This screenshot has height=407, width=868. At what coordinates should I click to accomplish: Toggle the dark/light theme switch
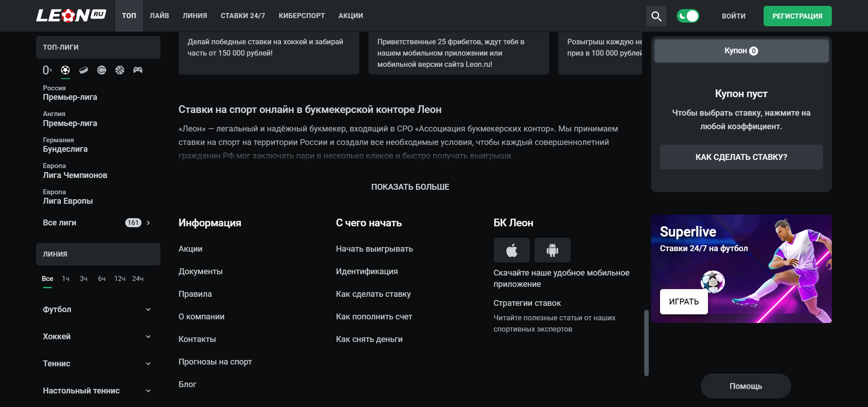[688, 16]
